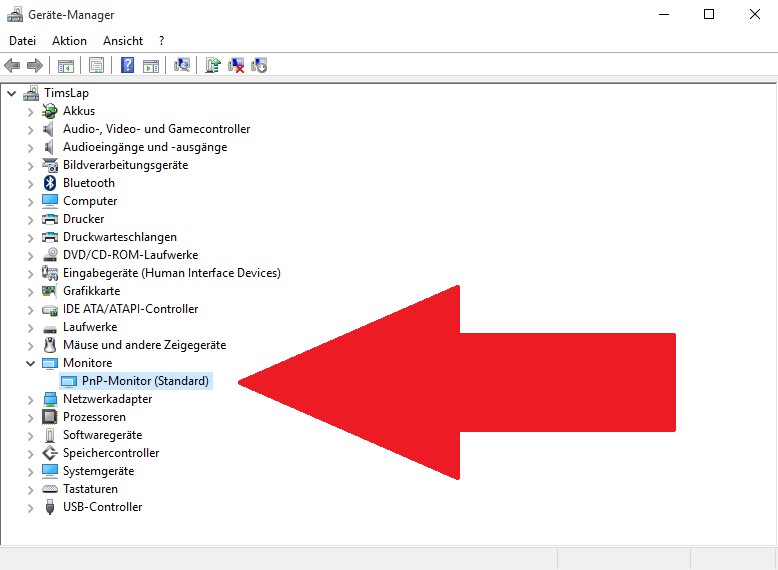Screen dimensions: 778x570
Task: Click scan for hardware changes toolbar icon
Action: pyautogui.click(x=182, y=66)
